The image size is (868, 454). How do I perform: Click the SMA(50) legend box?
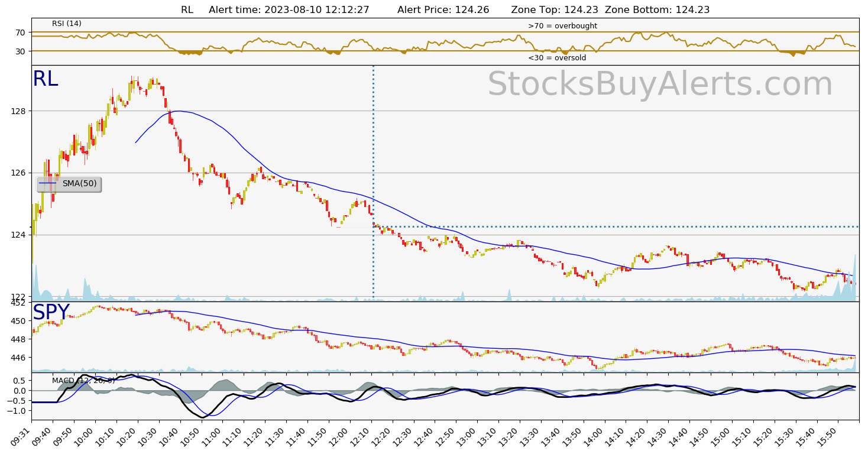point(69,184)
